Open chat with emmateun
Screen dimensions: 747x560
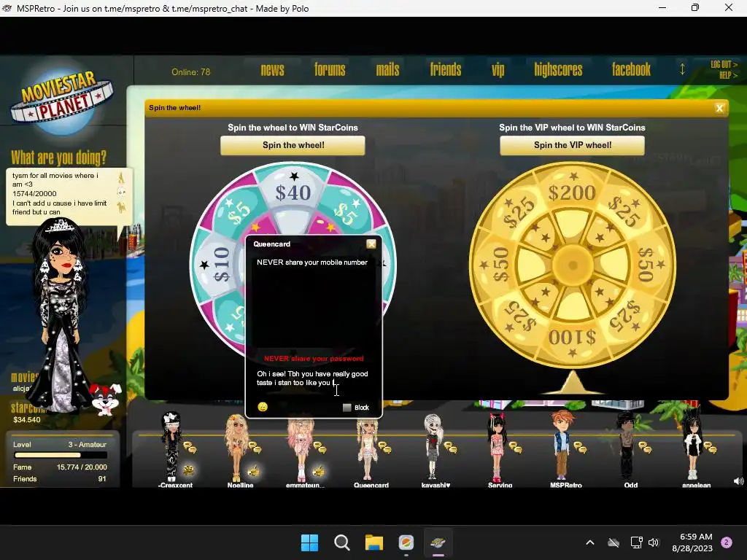pyautogui.click(x=320, y=448)
